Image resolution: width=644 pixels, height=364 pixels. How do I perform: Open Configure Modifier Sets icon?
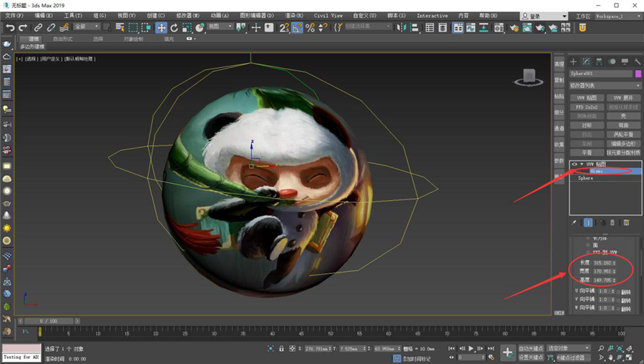click(x=626, y=222)
